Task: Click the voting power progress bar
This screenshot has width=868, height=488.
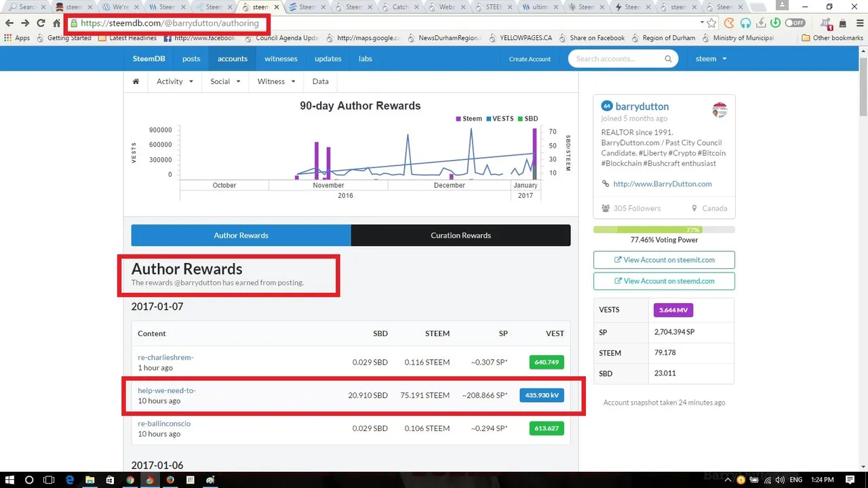Action: pos(664,230)
